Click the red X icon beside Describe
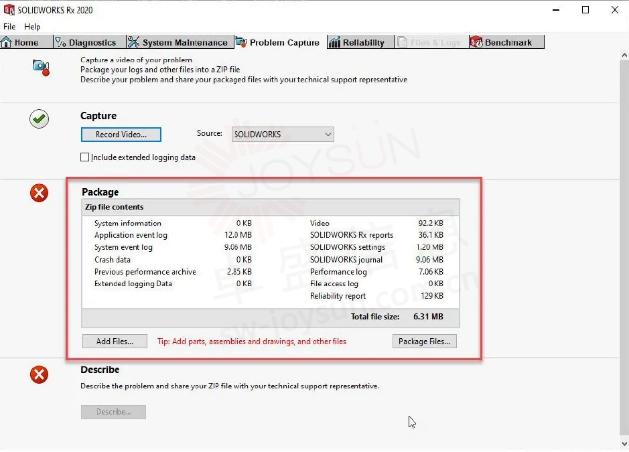Viewport: 629px width, 452px height. pyautogui.click(x=39, y=375)
